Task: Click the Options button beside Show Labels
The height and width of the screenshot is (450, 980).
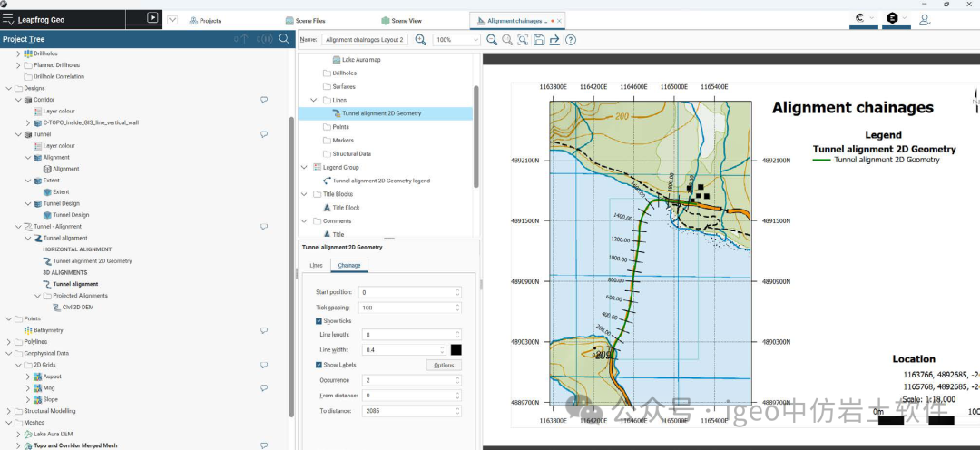Action: [444, 365]
